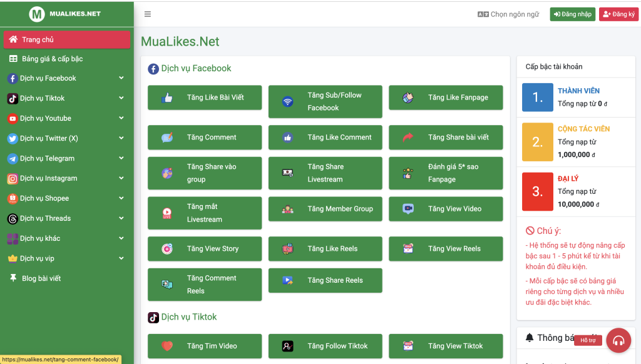Click the MuaLikes.Net page title
The width and height of the screenshot is (641, 364).
point(180,42)
